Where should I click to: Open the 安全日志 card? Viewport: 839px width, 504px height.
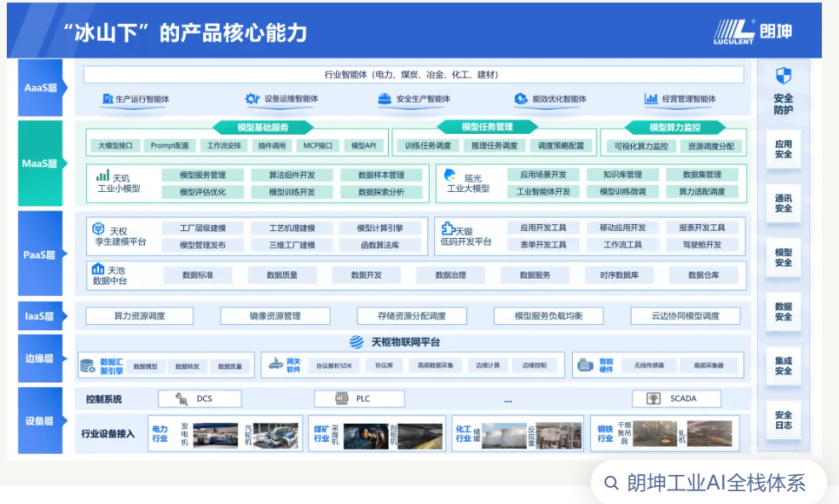pyautogui.click(x=784, y=420)
